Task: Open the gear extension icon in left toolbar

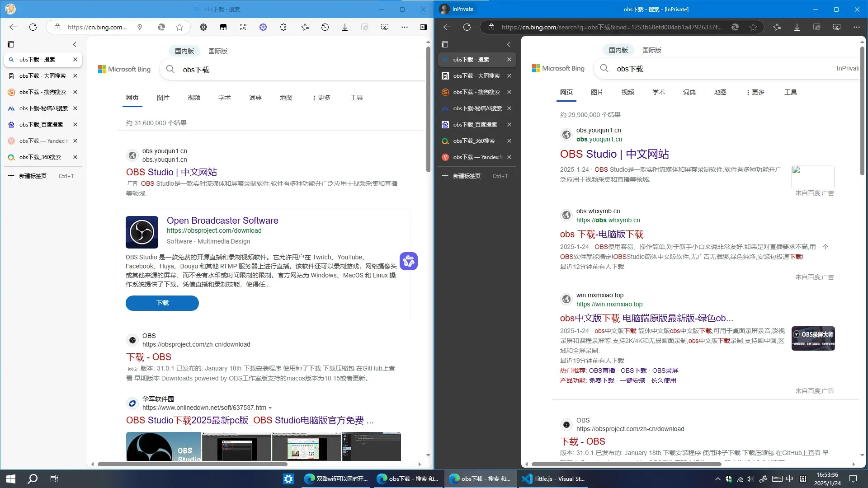Action: click(x=203, y=27)
